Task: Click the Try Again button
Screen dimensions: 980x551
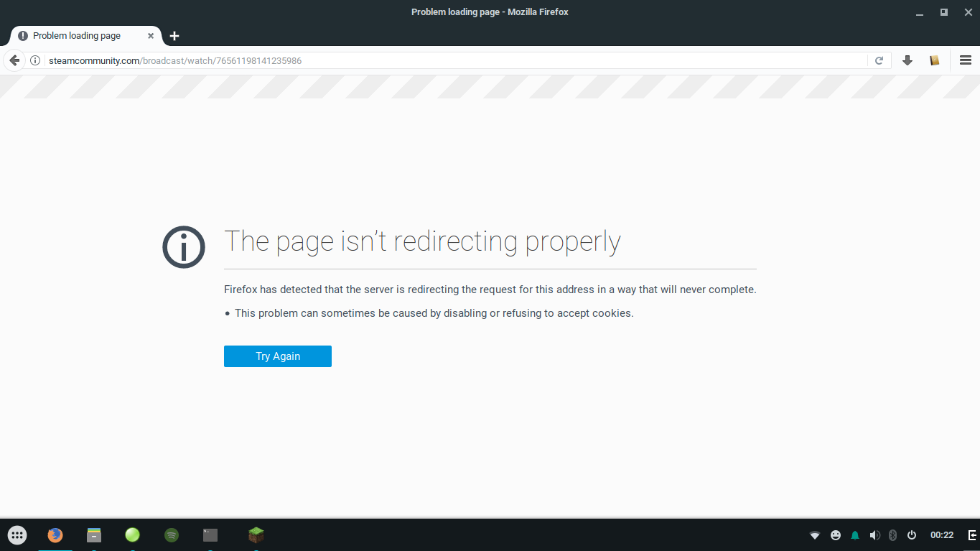Action: point(278,356)
